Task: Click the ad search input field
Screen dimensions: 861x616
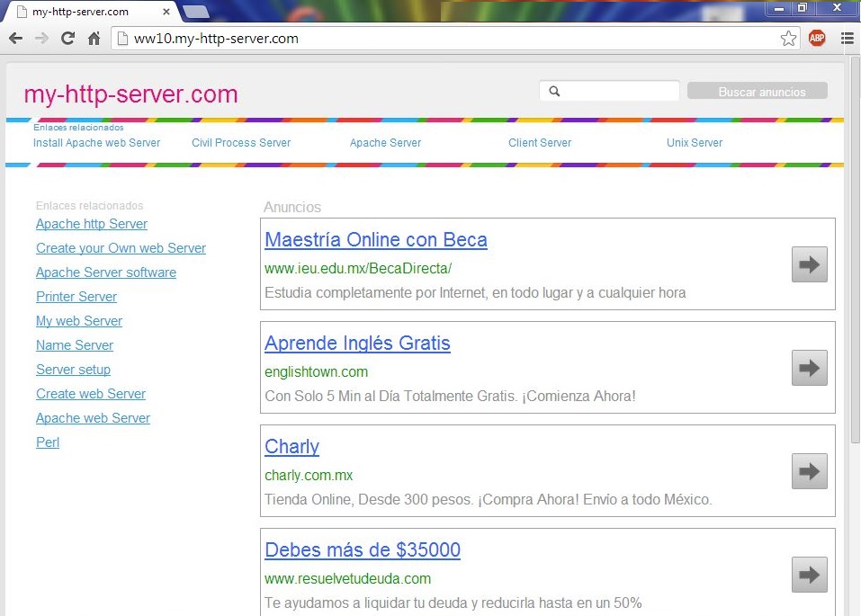Action: coord(609,91)
